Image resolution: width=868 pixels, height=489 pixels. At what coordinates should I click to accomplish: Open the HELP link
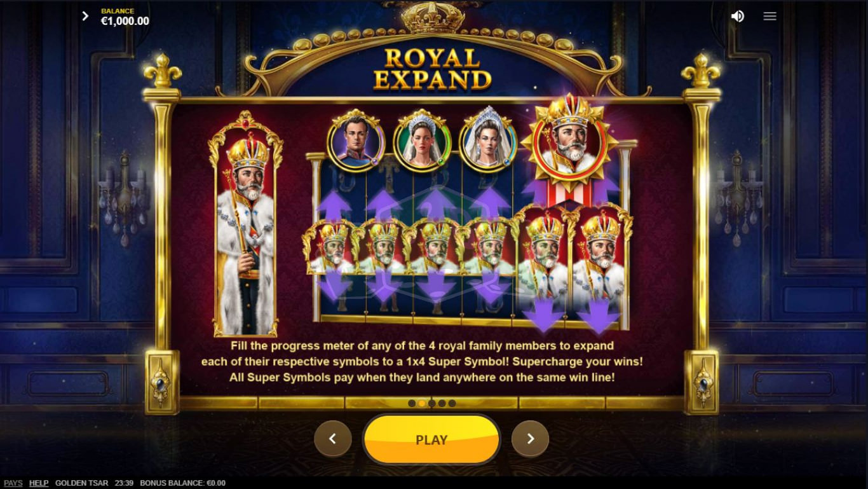(39, 483)
